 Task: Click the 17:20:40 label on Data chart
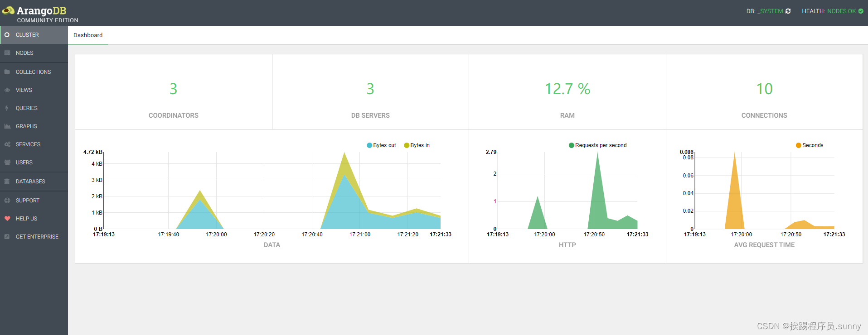click(312, 234)
